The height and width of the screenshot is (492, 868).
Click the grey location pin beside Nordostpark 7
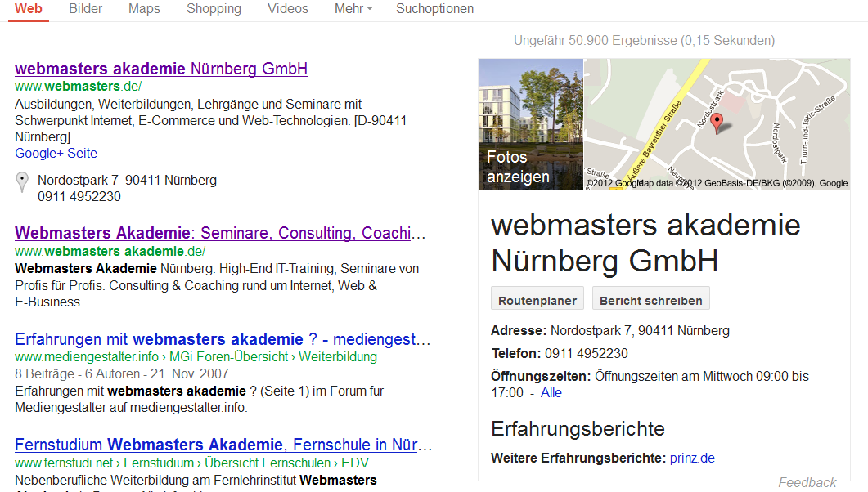pyautogui.click(x=21, y=182)
